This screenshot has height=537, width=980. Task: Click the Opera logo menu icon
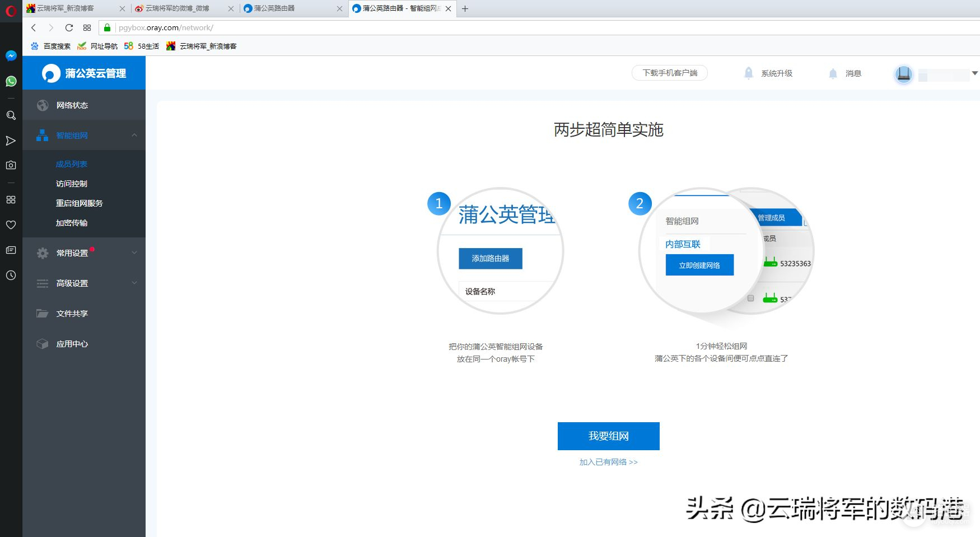(x=11, y=11)
